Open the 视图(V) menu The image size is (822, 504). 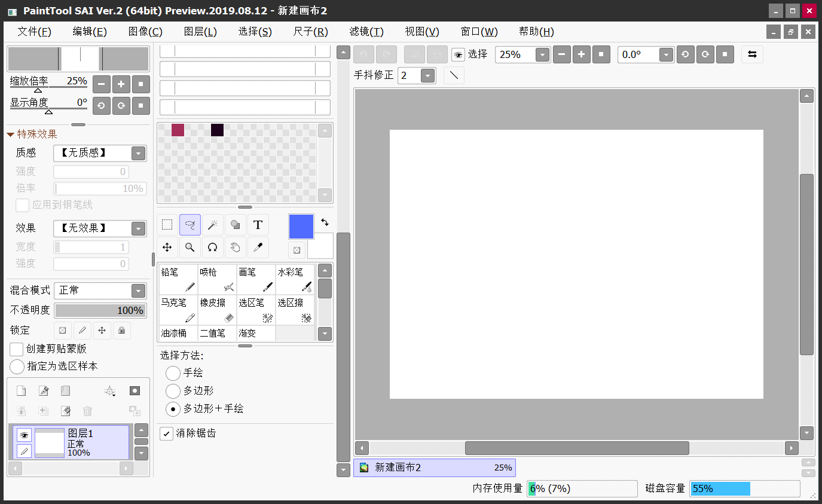422,32
